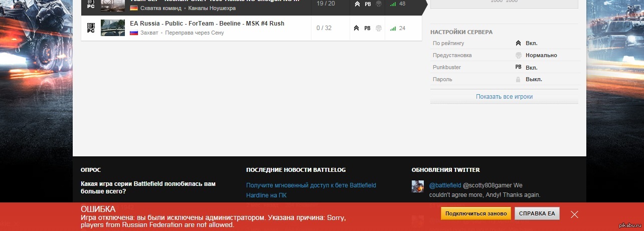Open the 'СПРАВКА EA' help button

[x=537, y=213]
